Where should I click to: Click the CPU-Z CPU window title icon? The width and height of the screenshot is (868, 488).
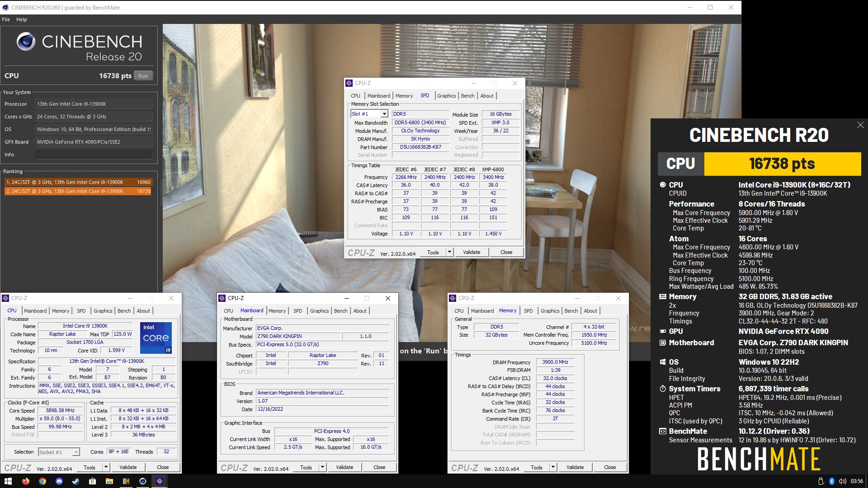tap(5, 298)
